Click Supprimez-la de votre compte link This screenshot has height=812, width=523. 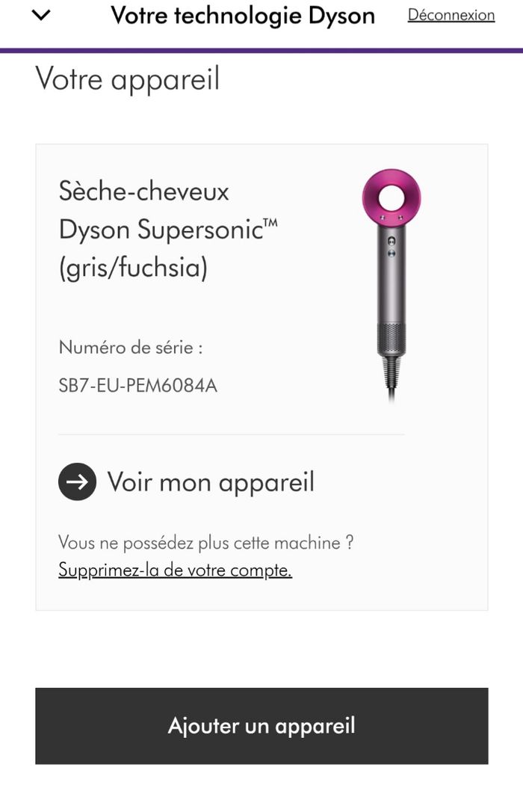(175, 570)
